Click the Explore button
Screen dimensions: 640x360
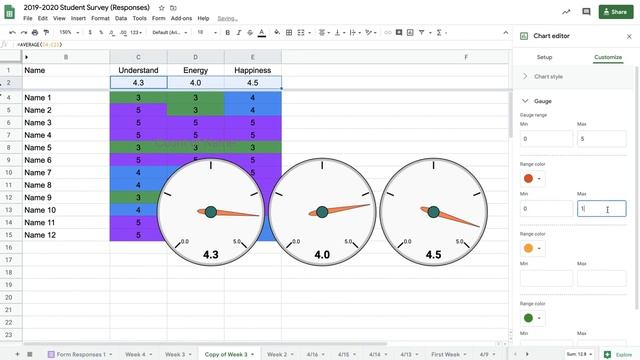tap(619, 354)
